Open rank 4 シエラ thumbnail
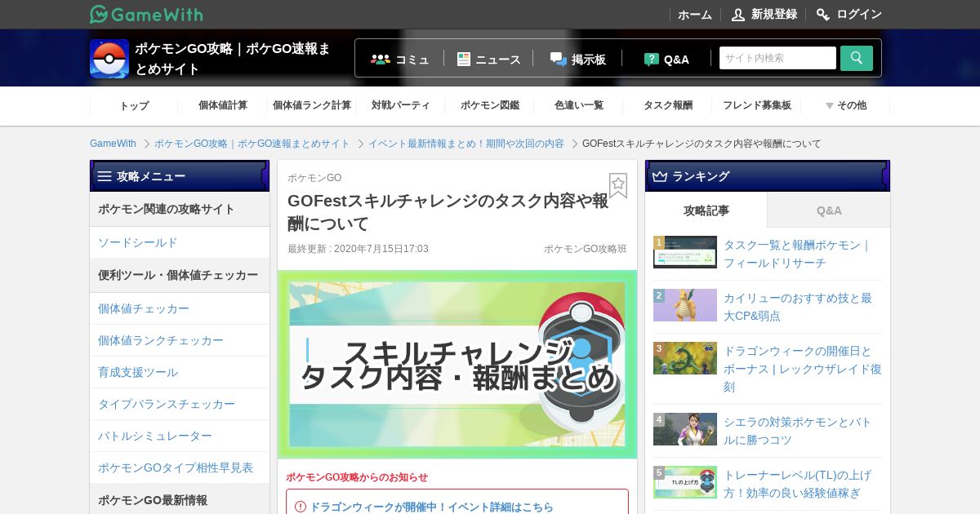 coord(685,429)
